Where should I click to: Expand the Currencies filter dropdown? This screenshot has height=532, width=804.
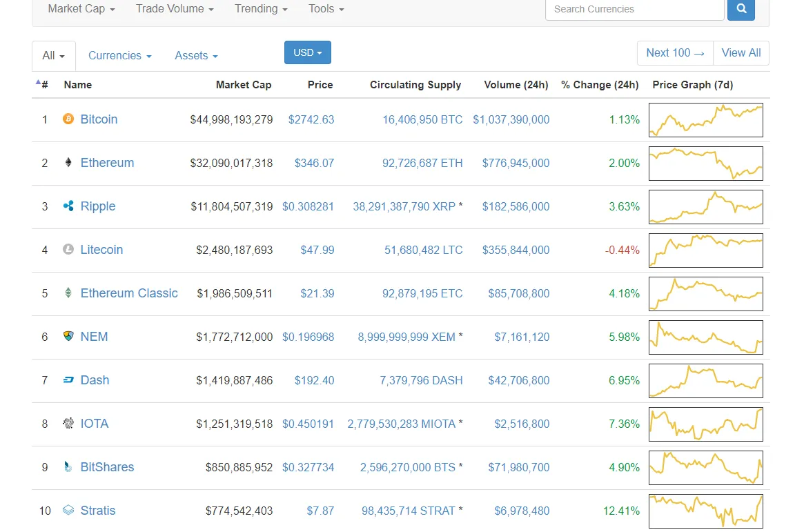coord(119,55)
